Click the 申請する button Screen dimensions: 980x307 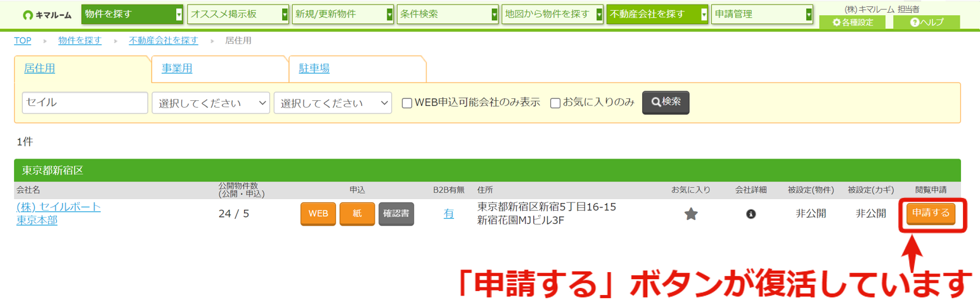[931, 214]
